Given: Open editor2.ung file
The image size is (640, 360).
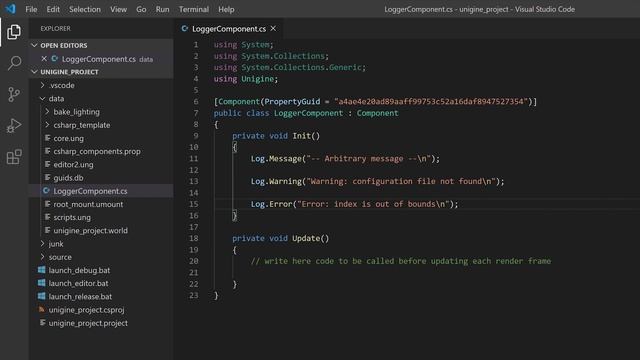Looking at the screenshot, I should pos(73,164).
